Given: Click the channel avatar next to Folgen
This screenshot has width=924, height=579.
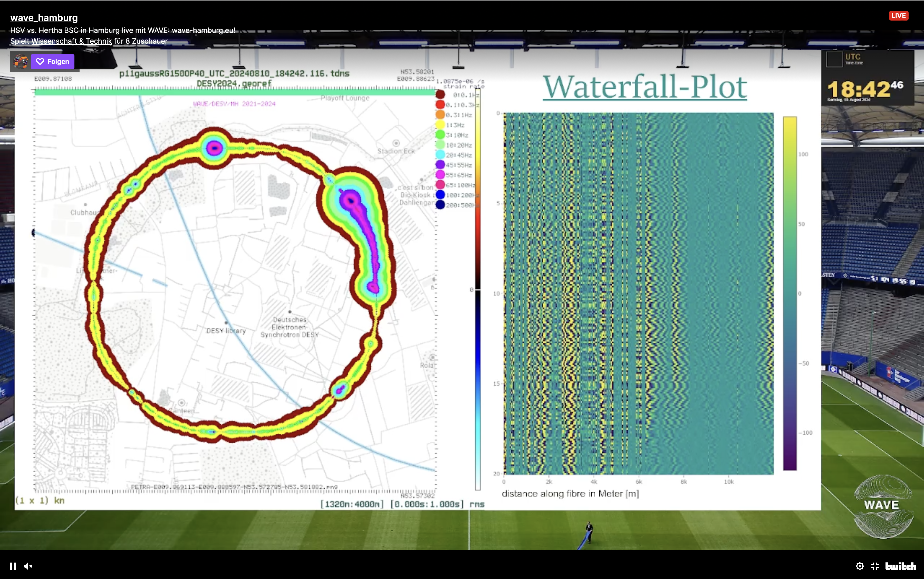Looking at the screenshot, I should point(21,62).
